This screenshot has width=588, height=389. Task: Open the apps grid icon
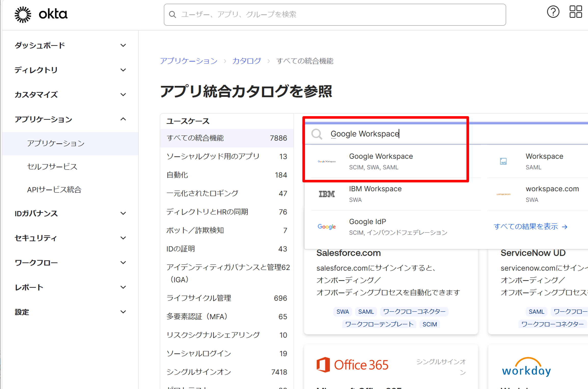576,12
